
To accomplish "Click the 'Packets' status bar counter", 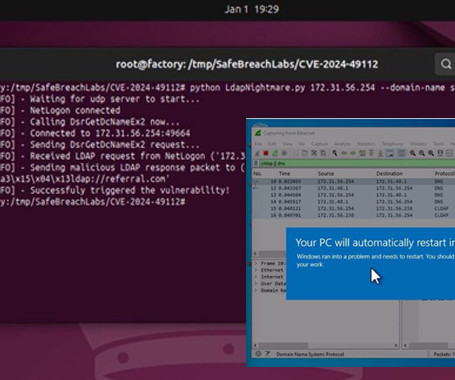I will coord(444,354).
